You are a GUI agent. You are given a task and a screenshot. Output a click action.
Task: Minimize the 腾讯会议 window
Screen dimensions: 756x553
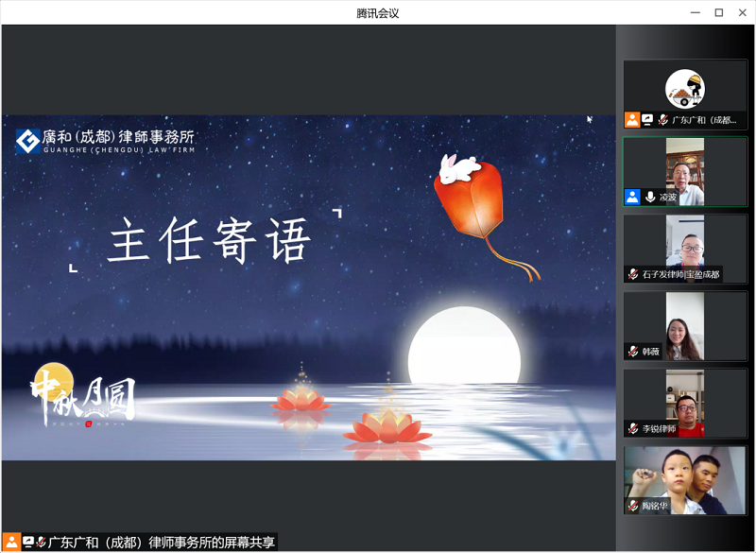click(696, 12)
